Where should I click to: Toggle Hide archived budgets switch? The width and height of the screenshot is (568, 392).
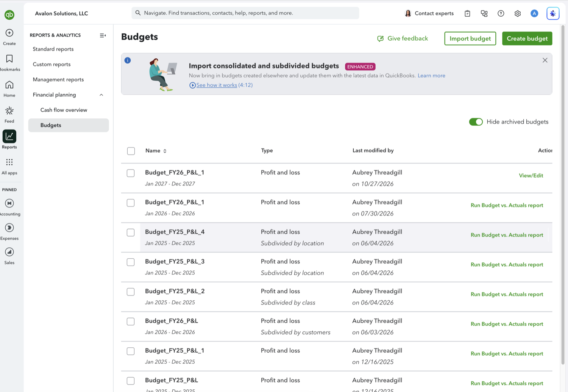[476, 122]
